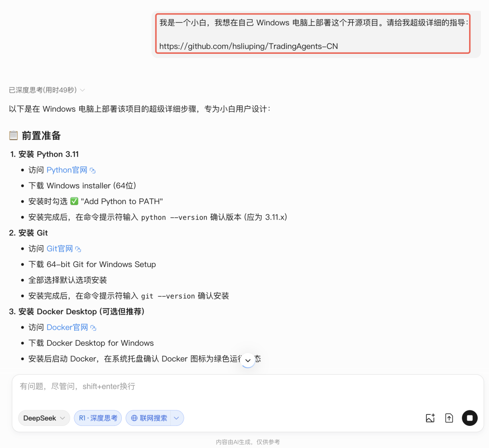Viewport: 489px width, 448px height.
Task: Click the globe icon inside the 联网搜索 pill
Action: [x=134, y=418]
